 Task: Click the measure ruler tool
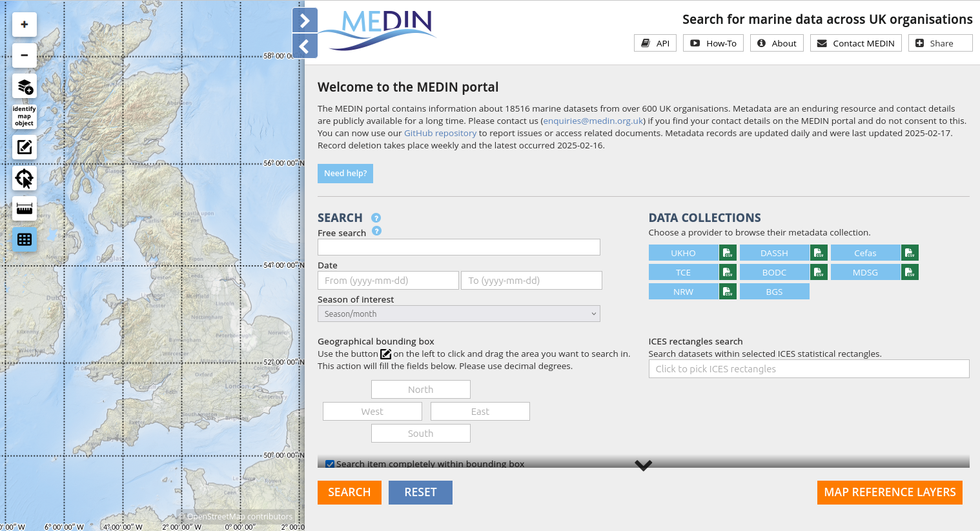pyautogui.click(x=25, y=208)
